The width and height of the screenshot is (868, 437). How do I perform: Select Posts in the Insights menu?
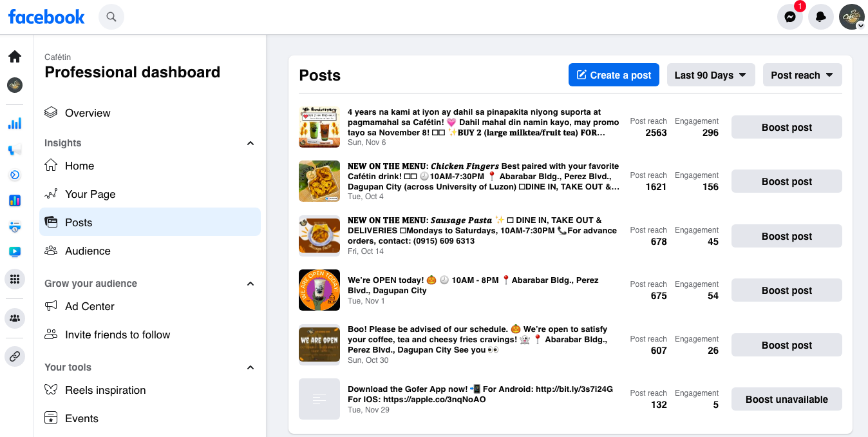point(150,222)
